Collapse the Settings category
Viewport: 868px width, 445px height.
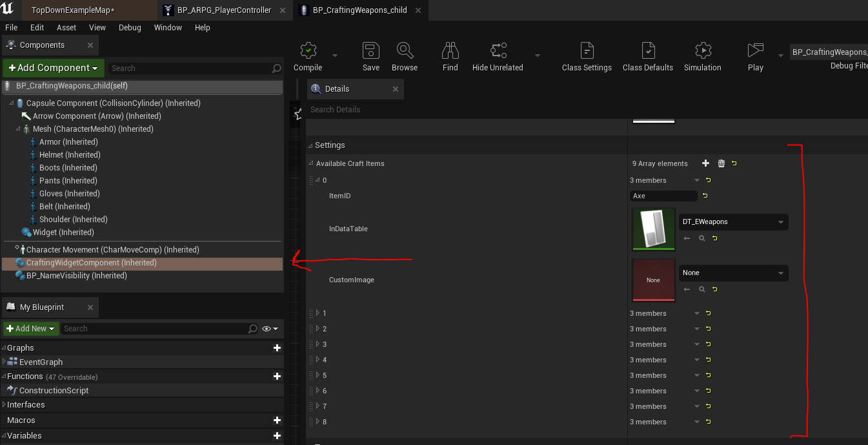pos(310,145)
